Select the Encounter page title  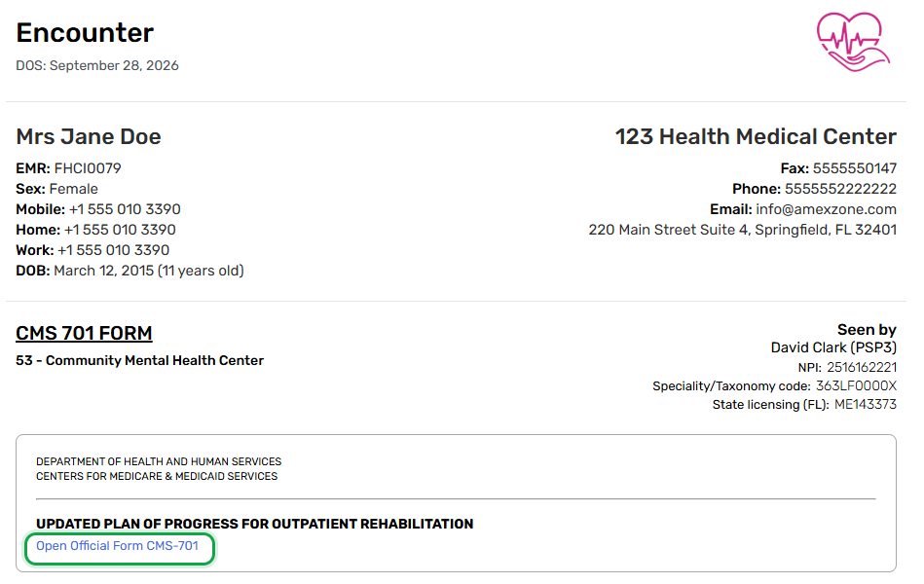pos(85,32)
